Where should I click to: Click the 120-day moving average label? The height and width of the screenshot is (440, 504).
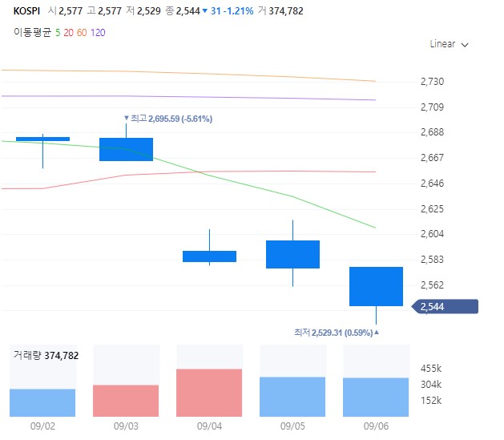coord(98,33)
